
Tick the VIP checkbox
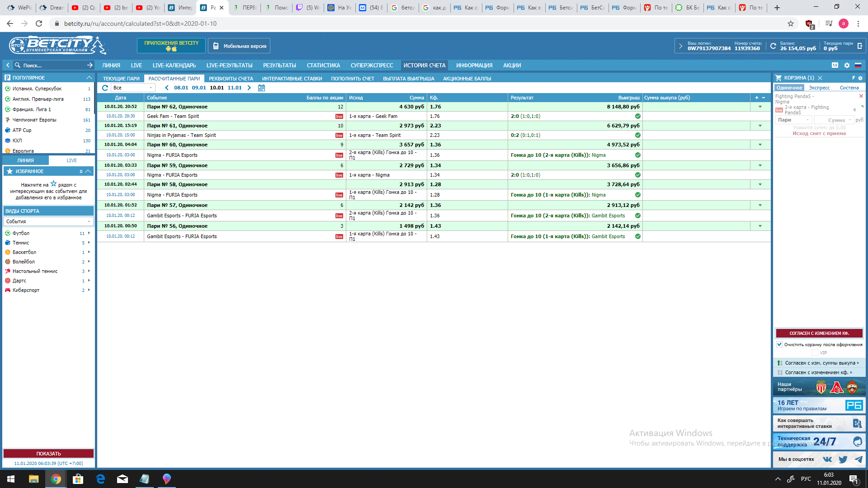coord(815,352)
